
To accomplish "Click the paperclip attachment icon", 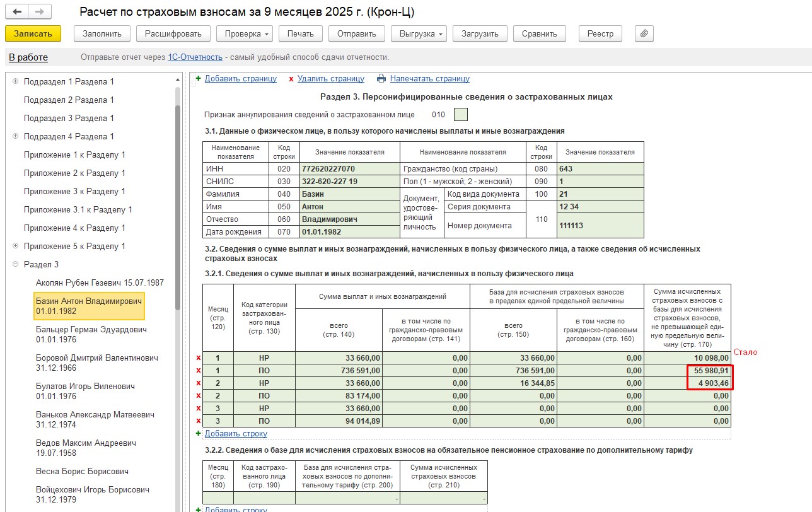I will [x=644, y=33].
